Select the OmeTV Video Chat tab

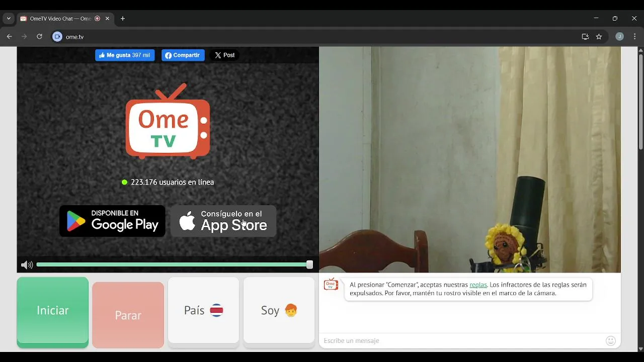coord(65,19)
